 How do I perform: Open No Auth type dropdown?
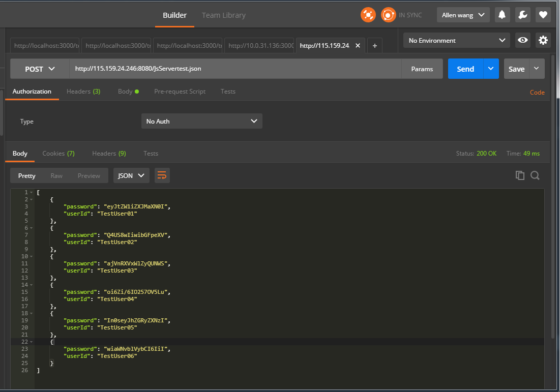point(202,121)
